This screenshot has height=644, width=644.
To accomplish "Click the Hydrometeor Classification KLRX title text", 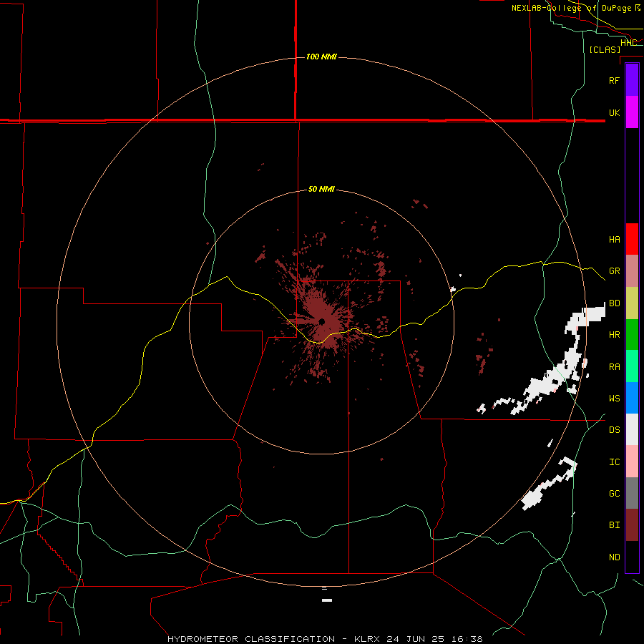I will (x=325, y=639).
